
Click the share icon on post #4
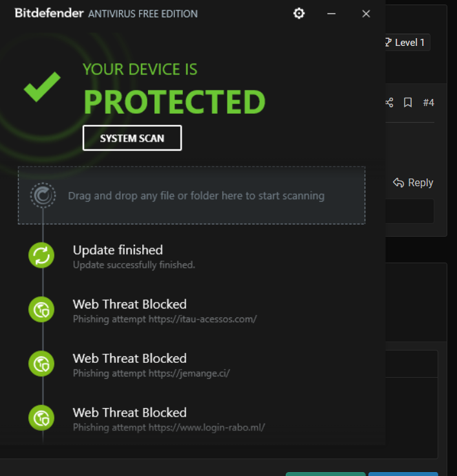tap(389, 103)
